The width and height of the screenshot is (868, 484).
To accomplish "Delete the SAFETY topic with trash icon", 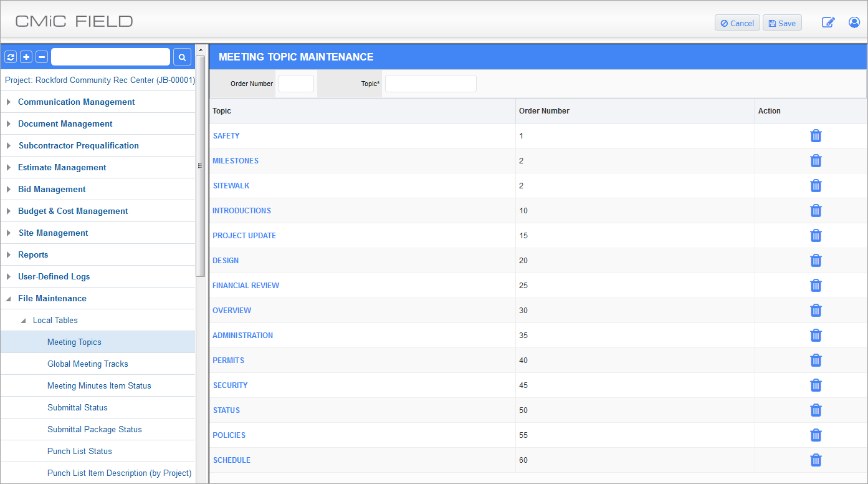I will point(816,136).
